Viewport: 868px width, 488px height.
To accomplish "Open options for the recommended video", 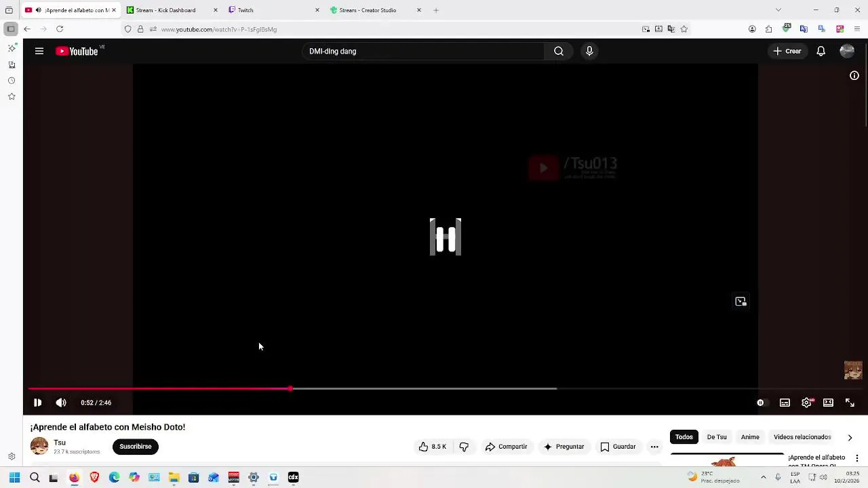I will tap(857, 459).
